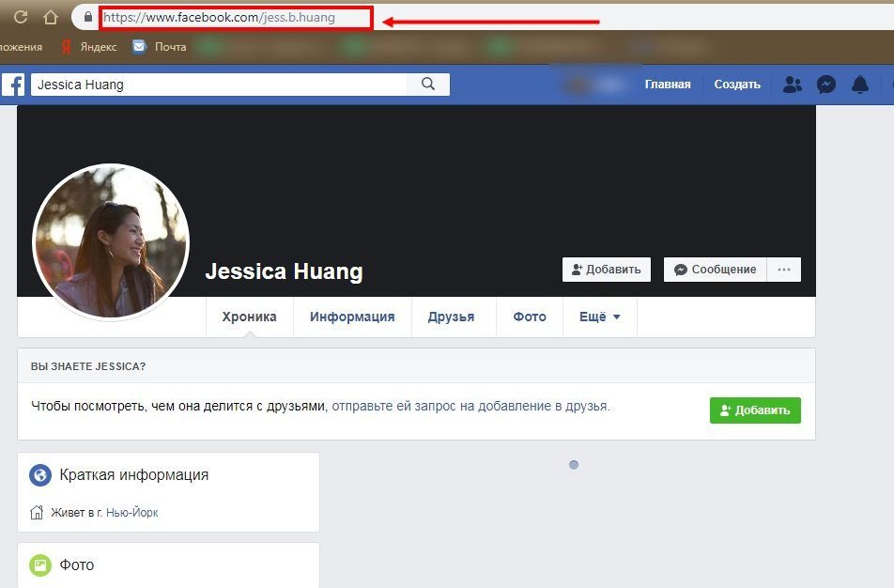Open the Информация tab
894x588 pixels.
tap(352, 317)
